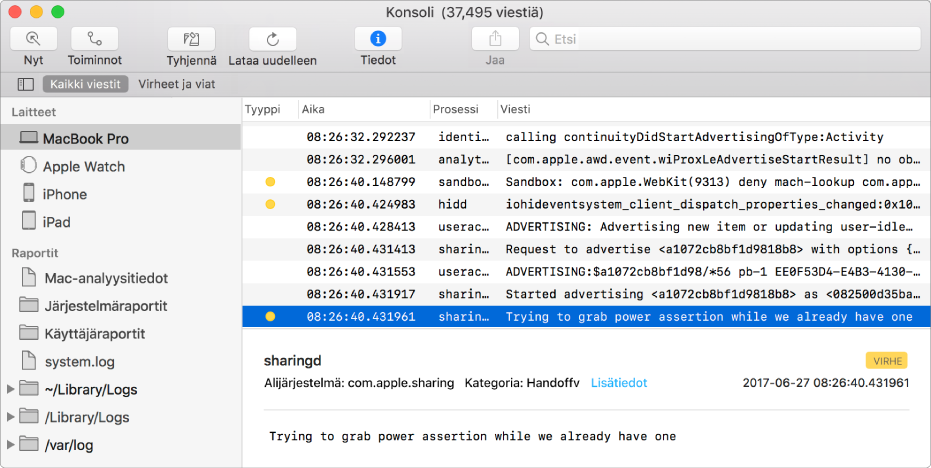This screenshot has width=931, height=468.
Task: Expand the /Library/Logs folder triangle
Action: (10, 417)
